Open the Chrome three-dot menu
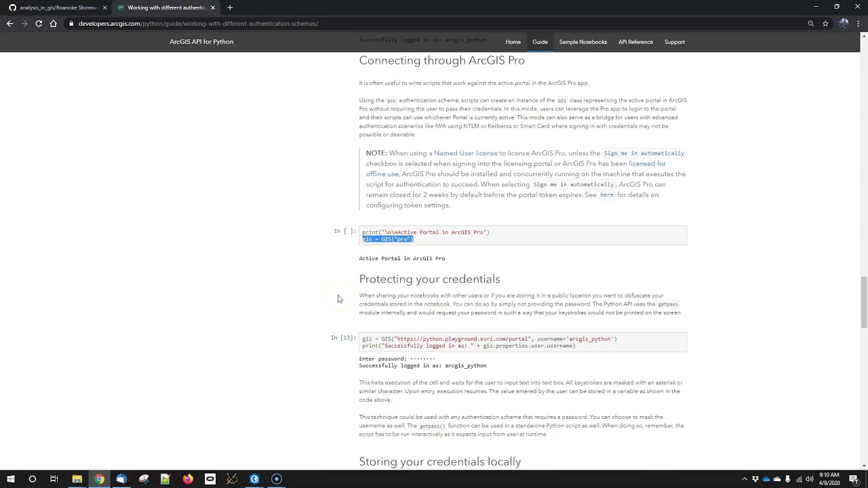This screenshot has width=868, height=488. (x=859, y=24)
